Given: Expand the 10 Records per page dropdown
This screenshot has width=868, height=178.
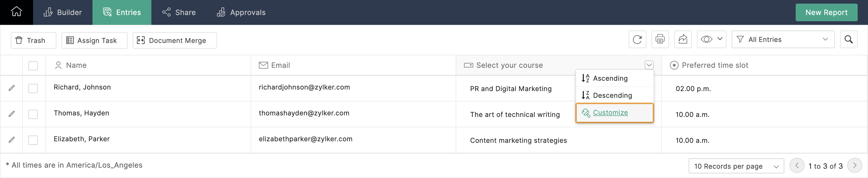Looking at the screenshot, I should point(736,166).
